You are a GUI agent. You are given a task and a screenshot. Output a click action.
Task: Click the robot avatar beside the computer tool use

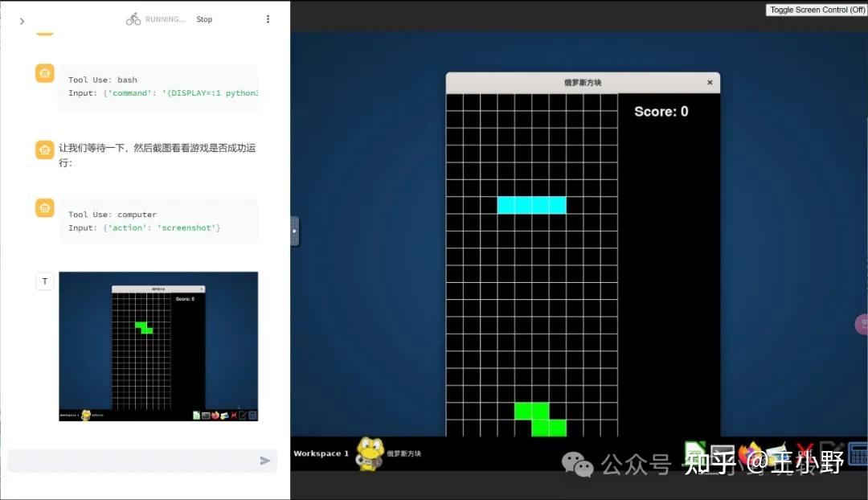[45, 207]
